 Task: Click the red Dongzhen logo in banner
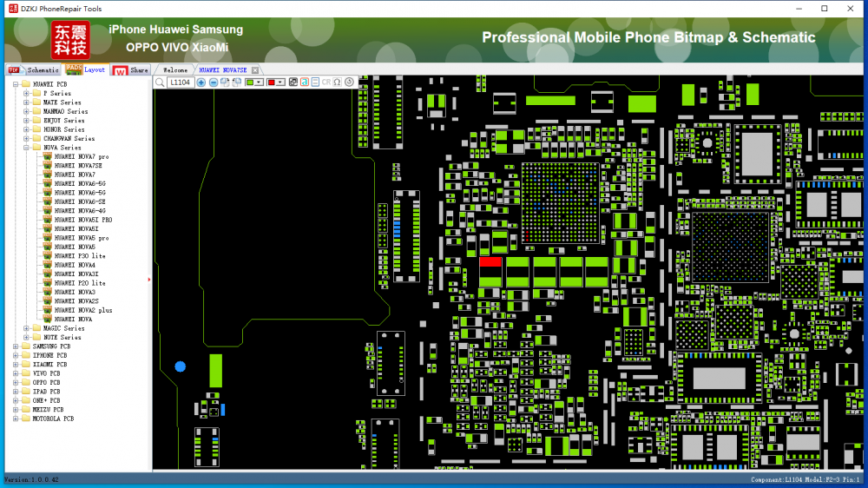(70, 40)
